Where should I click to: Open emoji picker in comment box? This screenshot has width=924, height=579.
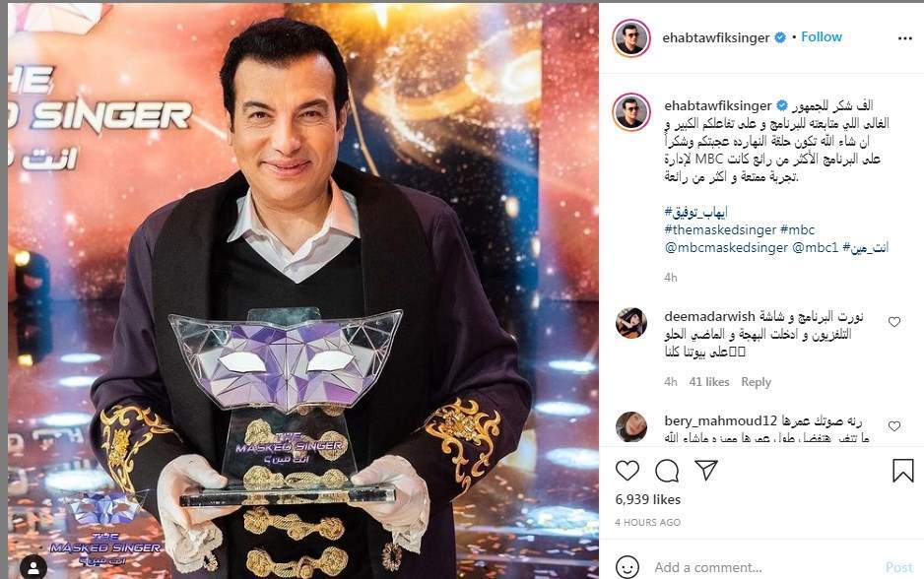point(627,567)
